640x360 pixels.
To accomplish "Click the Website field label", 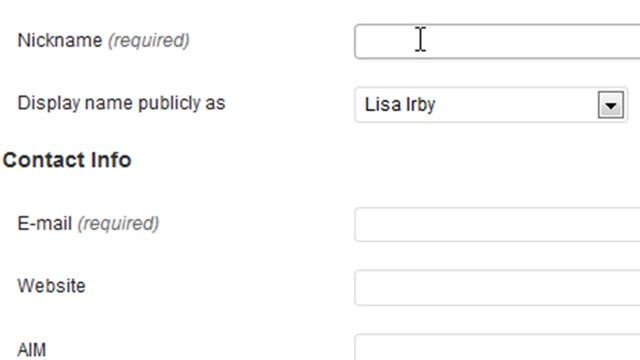I will [51, 286].
